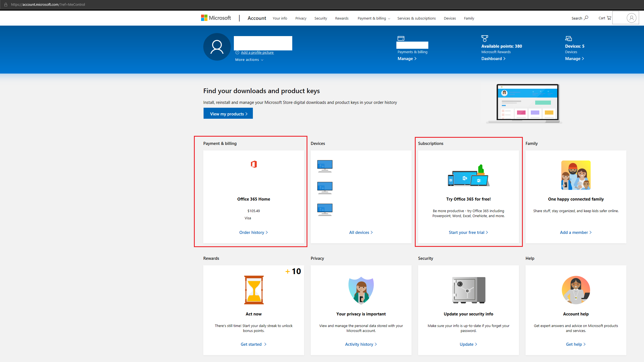The width and height of the screenshot is (644, 362).
Task: Expand the Payment & billing dropdown
Action: click(373, 18)
